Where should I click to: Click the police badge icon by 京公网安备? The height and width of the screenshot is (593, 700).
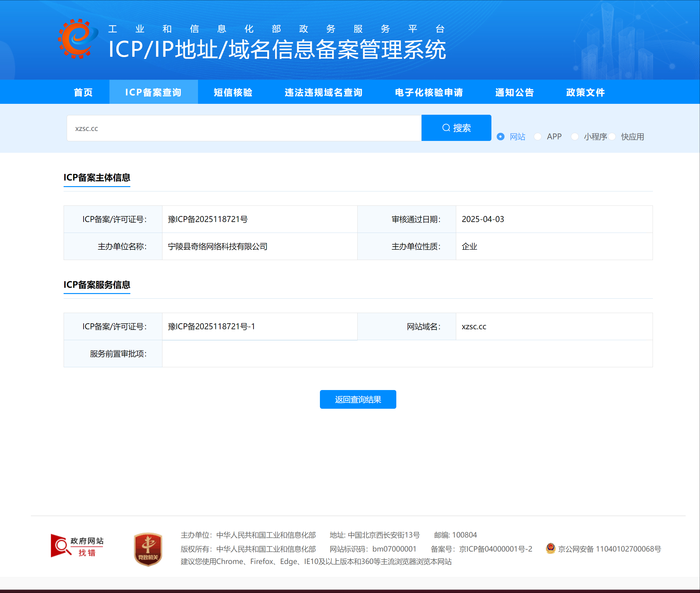tap(550, 548)
